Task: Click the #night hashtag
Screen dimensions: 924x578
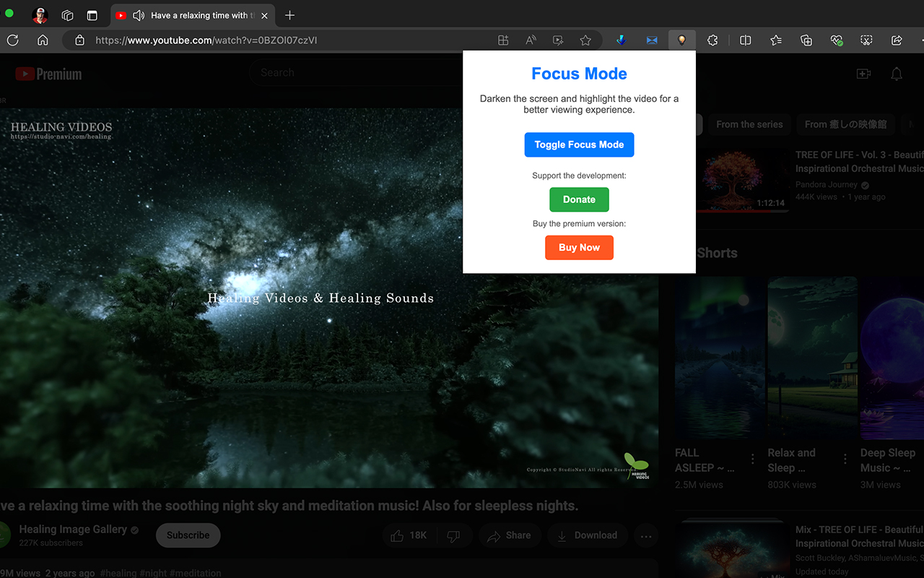Action: [153, 573]
